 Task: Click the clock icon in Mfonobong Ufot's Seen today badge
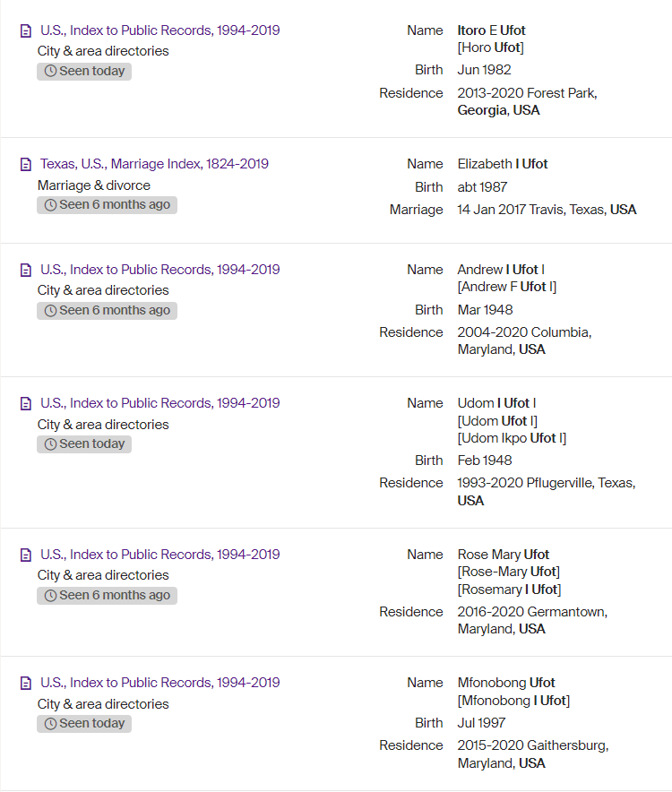click(x=50, y=723)
